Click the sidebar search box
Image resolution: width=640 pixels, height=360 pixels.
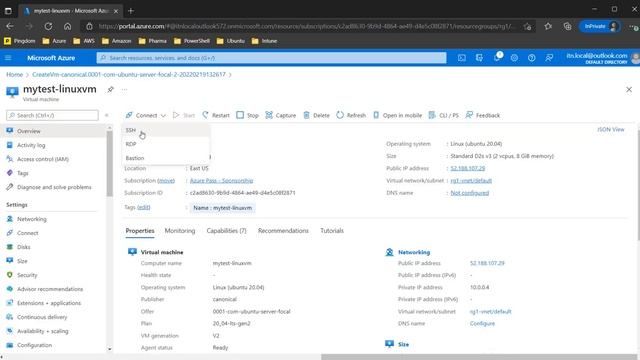pos(52,116)
